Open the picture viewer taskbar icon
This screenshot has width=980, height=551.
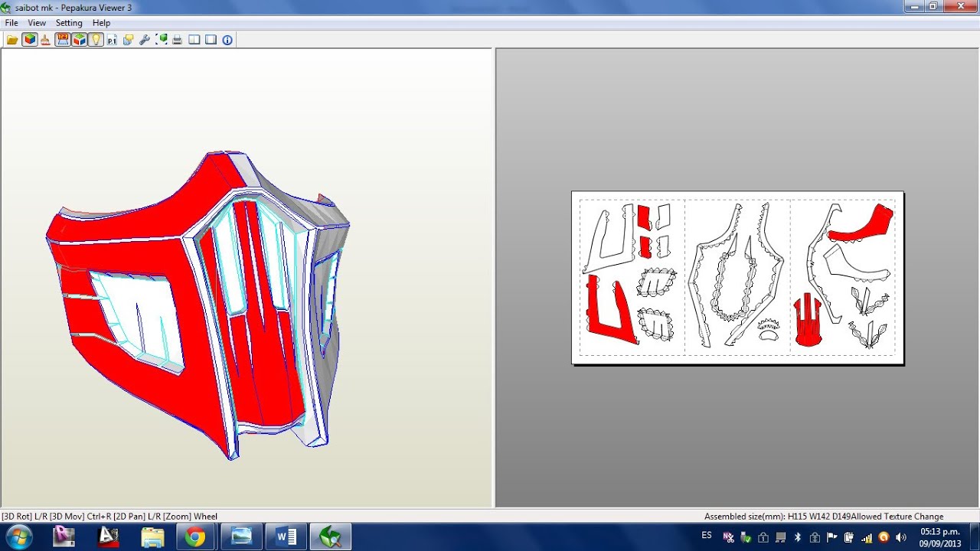(x=241, y=537)
